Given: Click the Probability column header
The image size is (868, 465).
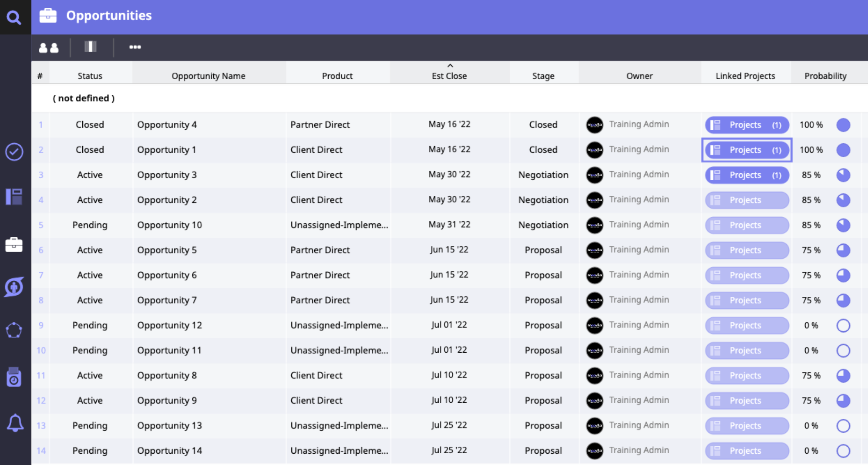Looking at the screenshot, I should [x=825, y=76].
